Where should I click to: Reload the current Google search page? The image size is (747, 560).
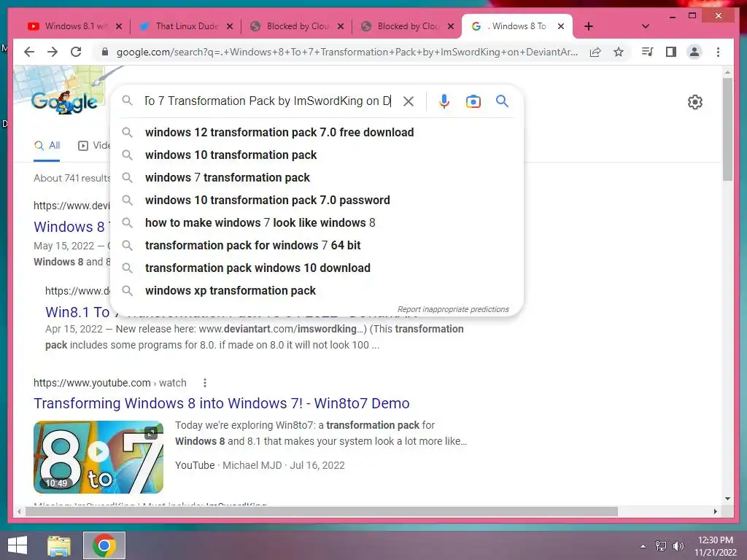pyautogui.click(x=76, y=52)
